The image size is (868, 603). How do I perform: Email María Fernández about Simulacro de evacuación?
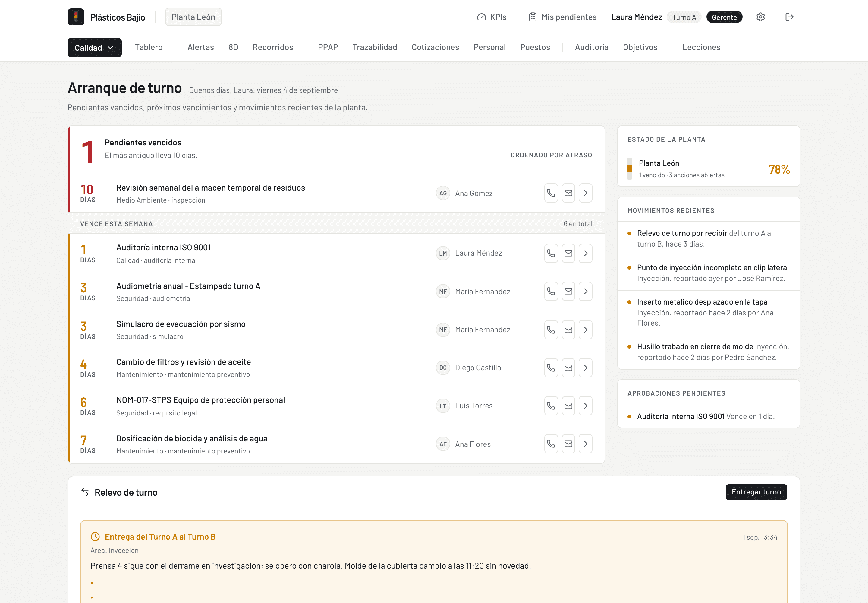coord(568,330)
